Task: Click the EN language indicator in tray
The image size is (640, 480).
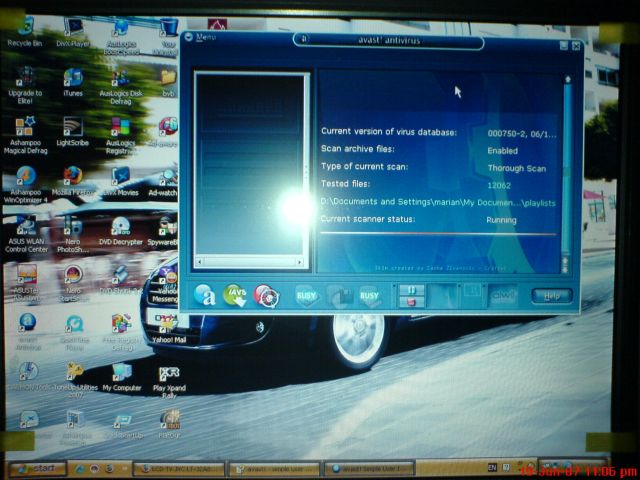Action: click(493, 467)
